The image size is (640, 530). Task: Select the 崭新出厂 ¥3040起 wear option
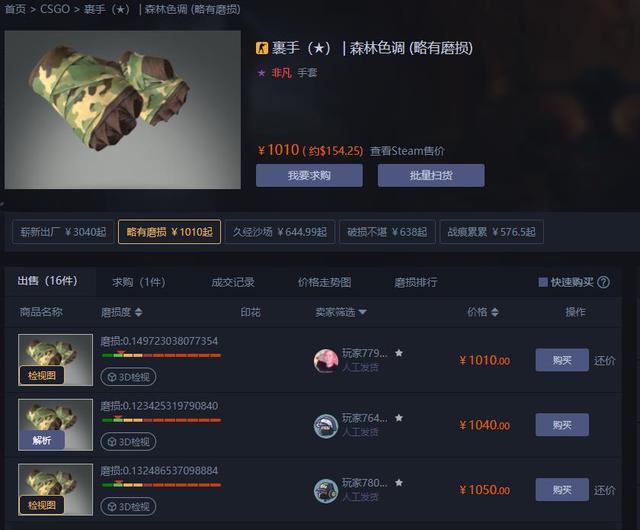click(63, 232)
